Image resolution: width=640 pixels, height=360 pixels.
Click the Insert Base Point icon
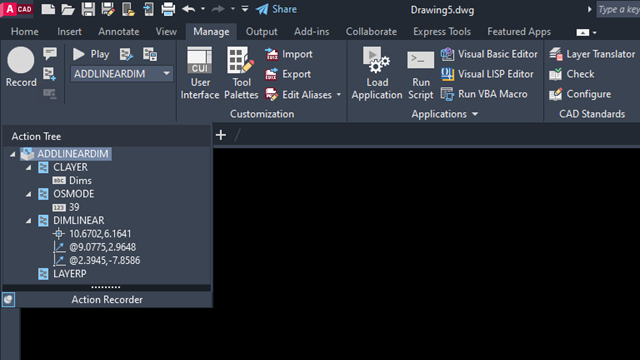50,74
